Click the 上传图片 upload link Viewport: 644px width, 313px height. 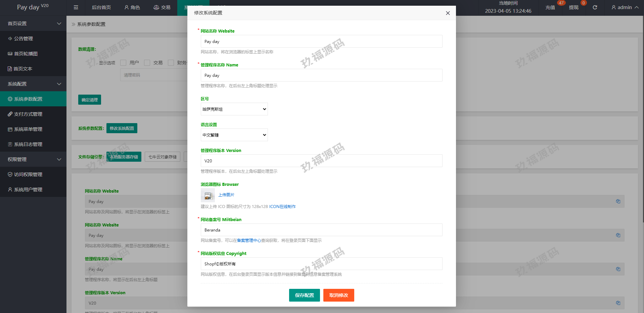click(x=226, y=195)
